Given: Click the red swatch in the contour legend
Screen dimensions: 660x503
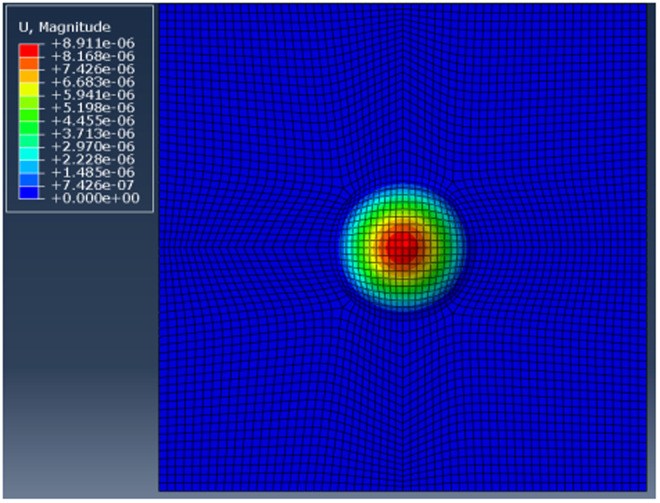Looking at the screenshot, I should [29, 51].
